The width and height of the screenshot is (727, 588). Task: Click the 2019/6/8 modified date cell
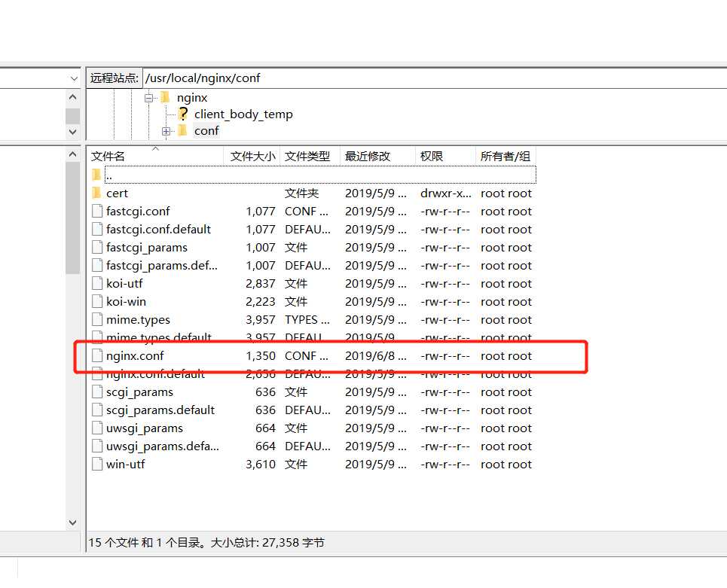[376, 356]
